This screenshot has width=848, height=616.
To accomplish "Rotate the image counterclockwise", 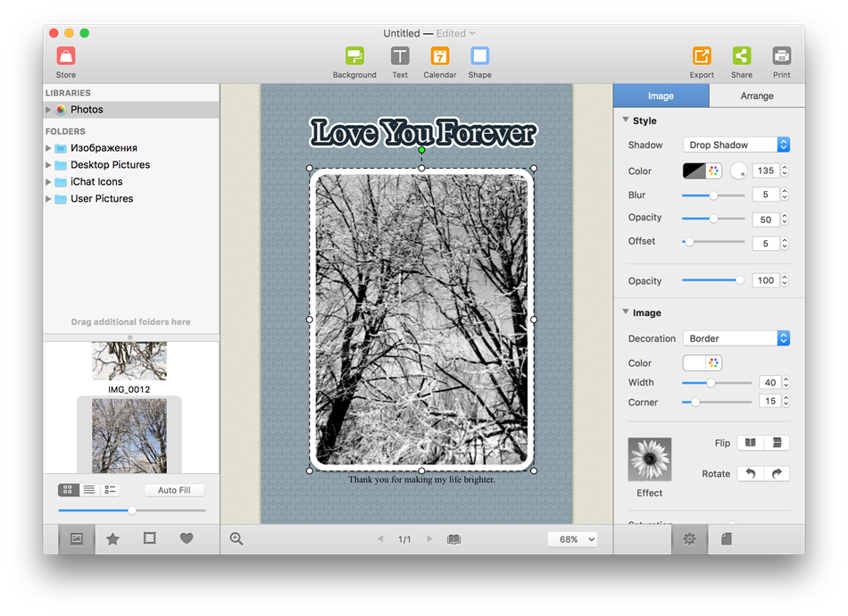I will pyautogui.click(x=751, y=474).
